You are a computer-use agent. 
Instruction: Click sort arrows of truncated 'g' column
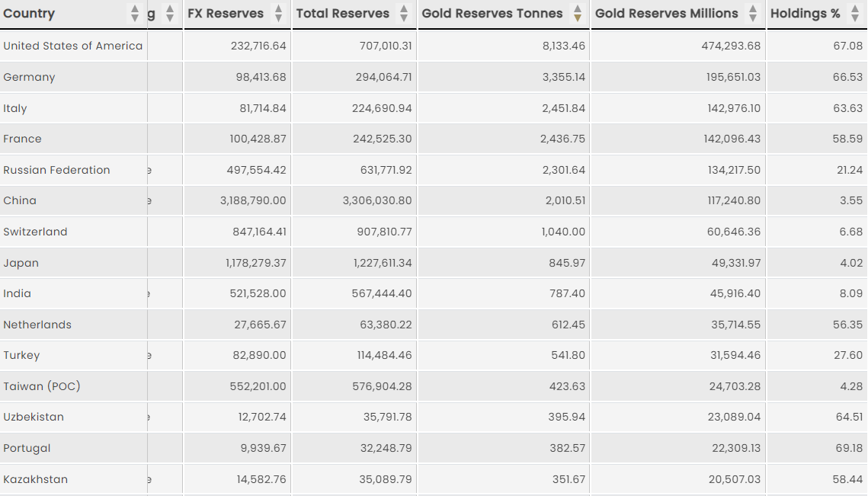(170, 13)
